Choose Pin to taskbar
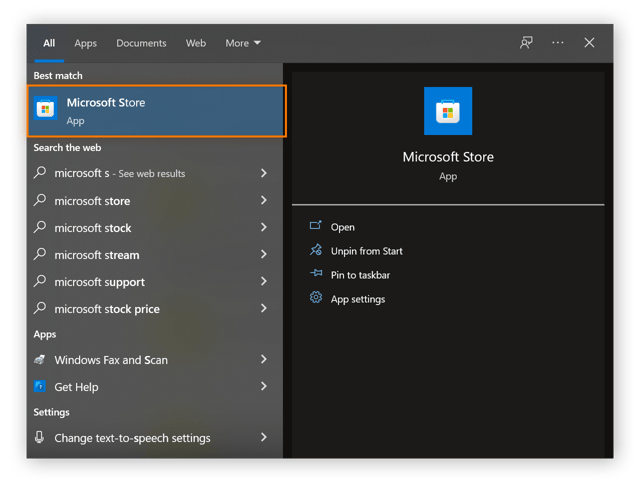The image size is (640, 482). pyautogui.click(x=360, y=275)
